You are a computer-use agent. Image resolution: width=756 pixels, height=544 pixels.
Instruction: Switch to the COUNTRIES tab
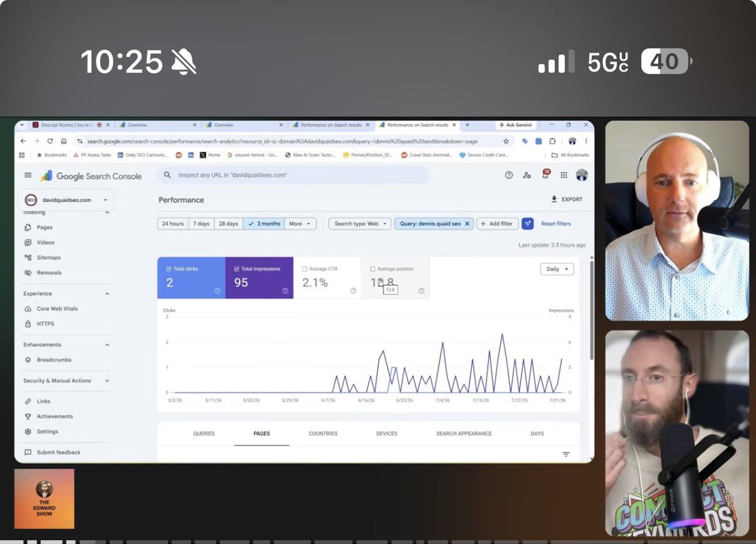tap(323, 434)
